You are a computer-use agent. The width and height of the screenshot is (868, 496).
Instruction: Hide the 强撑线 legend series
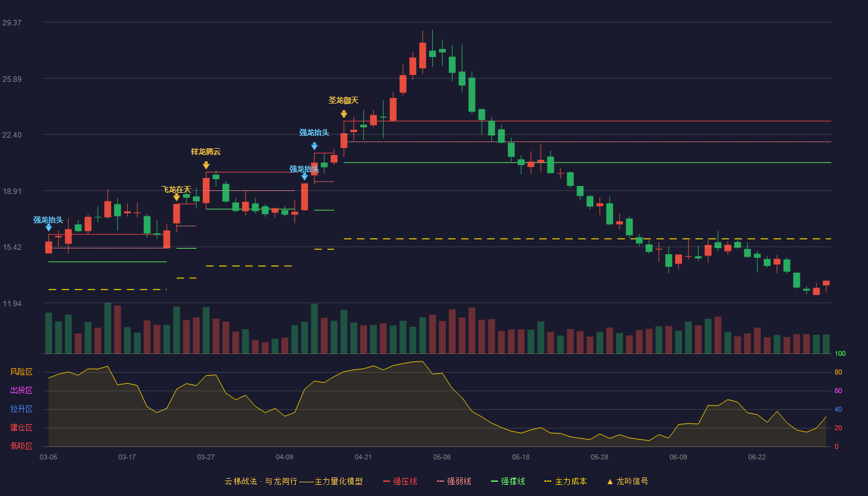508,481
